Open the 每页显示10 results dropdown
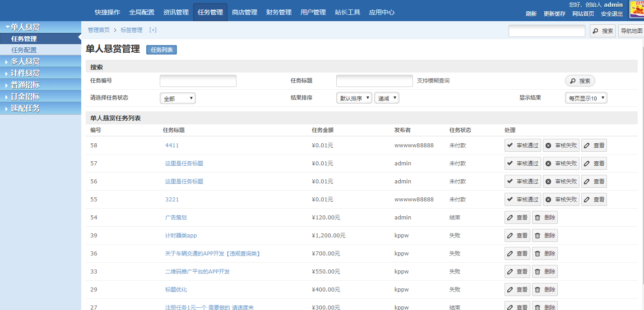The image size is (644, 310). pyautogui.click(x=585, y=97)
